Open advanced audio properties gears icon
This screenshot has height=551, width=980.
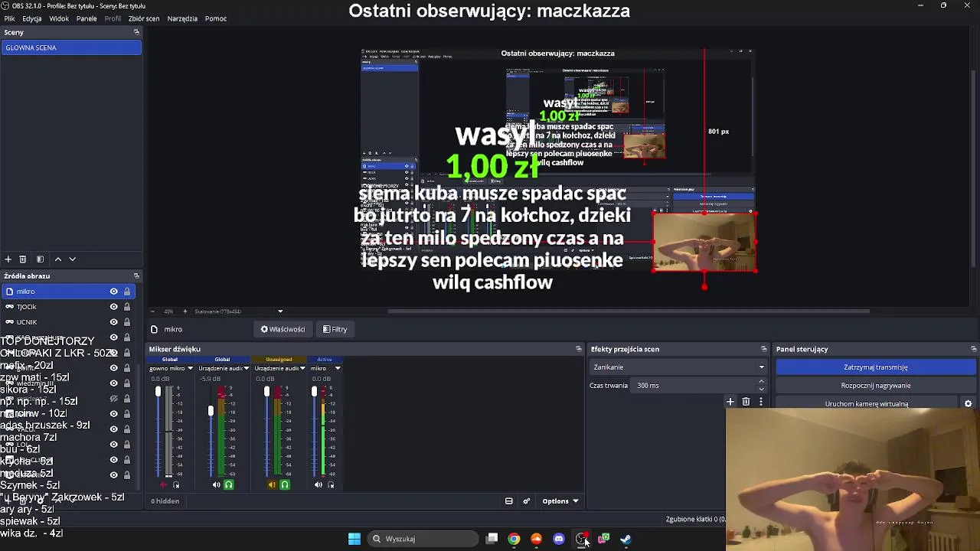click(526, 501)
